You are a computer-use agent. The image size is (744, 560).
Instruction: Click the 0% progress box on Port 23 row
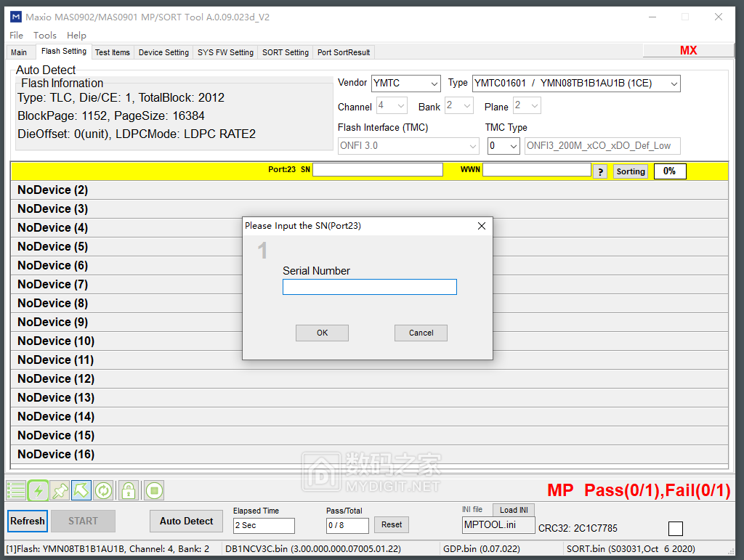click(669, 171)
